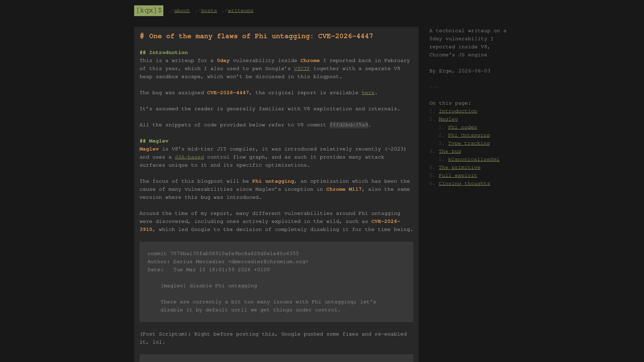Click the bold 'Chrome M117' text
Viewport: 644px width, 362px height.
tap(344, 189)
